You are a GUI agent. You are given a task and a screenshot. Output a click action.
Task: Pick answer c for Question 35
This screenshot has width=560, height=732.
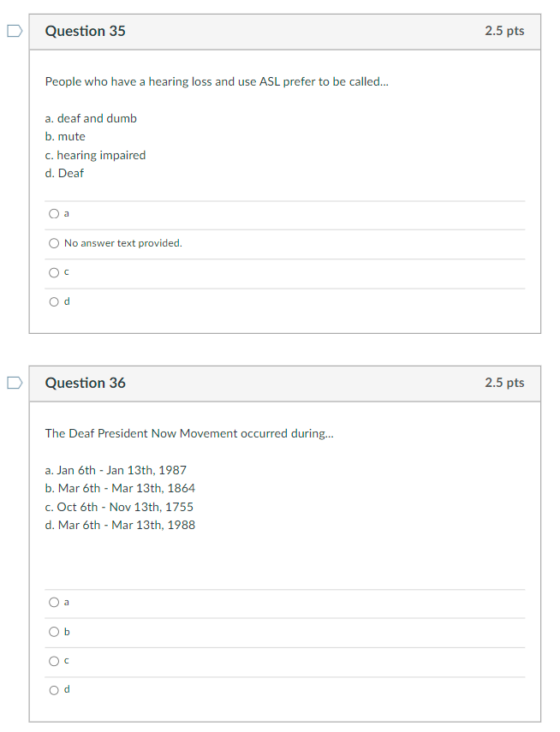54,272
